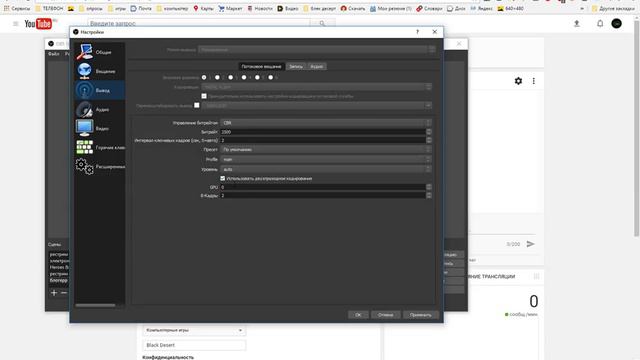
Task: Open the Сервисы apps bookmark
Action: click(17, 8)
